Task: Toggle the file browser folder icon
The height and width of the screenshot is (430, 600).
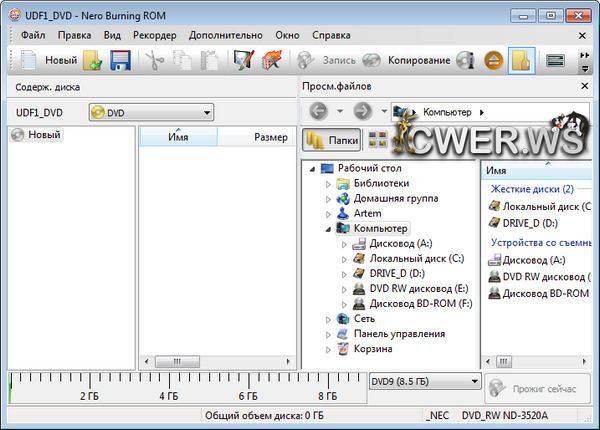Action: (521, 60)
